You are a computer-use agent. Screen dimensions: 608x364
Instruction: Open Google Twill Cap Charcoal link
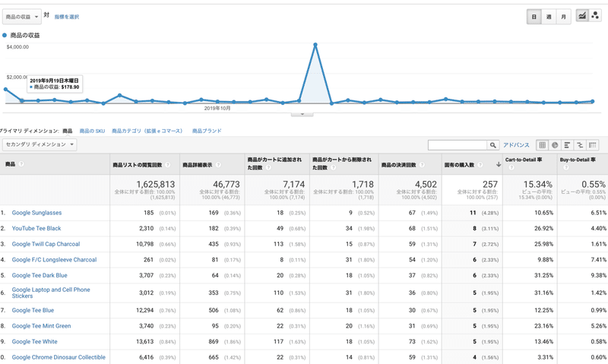pos(46,244)
